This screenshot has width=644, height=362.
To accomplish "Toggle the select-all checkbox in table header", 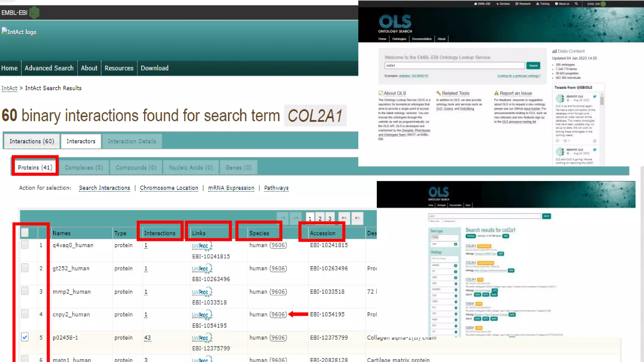I will 25,233.
